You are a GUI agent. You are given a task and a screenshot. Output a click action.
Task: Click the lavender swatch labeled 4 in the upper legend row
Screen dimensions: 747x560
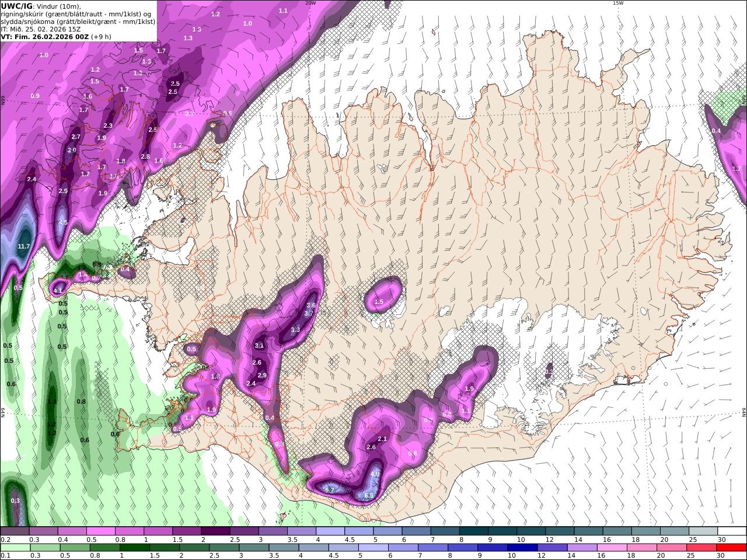(x=330, y=531)
